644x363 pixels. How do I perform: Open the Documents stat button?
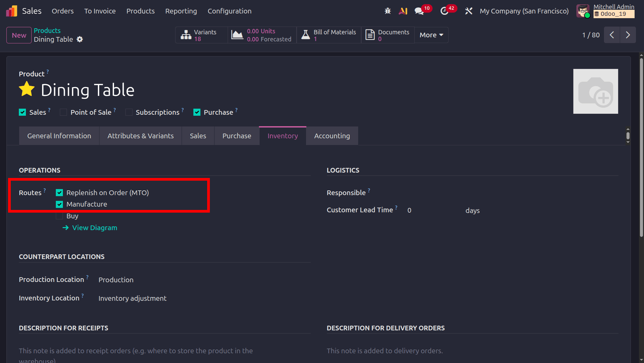click(x=388, y=35)
